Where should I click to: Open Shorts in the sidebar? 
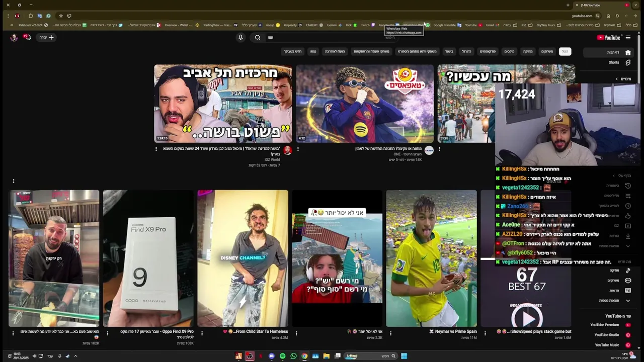[619, 62]
